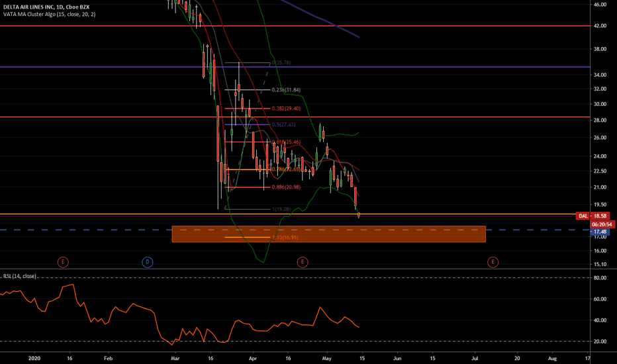617x364 pixels.
Task: Click the 0.236(31.84) Fibonacci level label
Action: pos(286,90)
